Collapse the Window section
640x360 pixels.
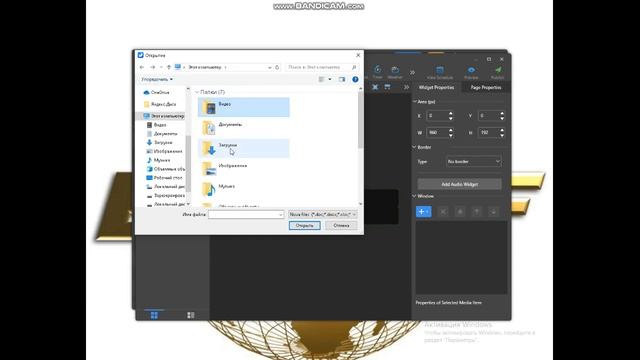click(x=415, y=196)
